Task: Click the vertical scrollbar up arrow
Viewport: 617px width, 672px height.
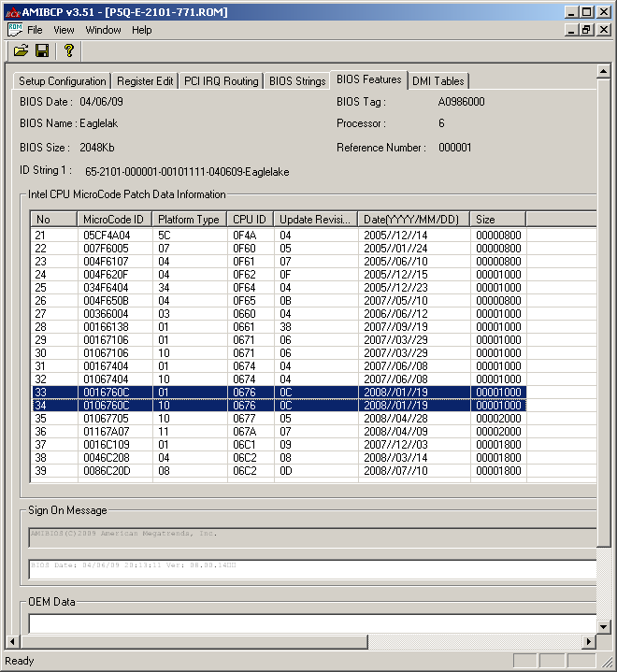Action: [603, 71]
